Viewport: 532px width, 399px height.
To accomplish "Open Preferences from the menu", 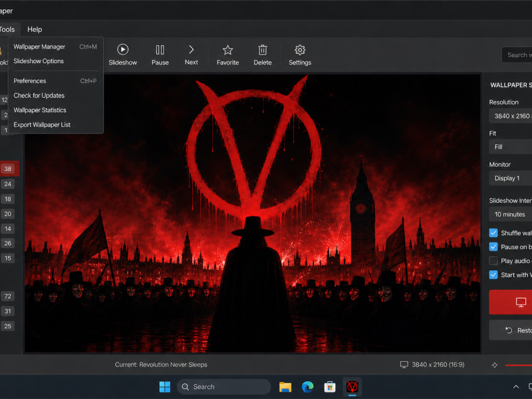I will tap(55, 80).
